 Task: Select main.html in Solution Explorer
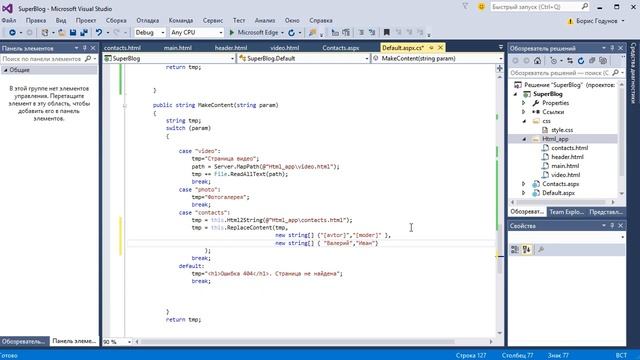565,166
